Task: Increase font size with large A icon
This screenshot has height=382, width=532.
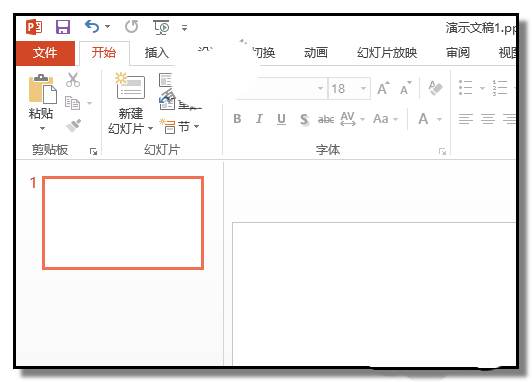Action: click(x=383, y=89)
